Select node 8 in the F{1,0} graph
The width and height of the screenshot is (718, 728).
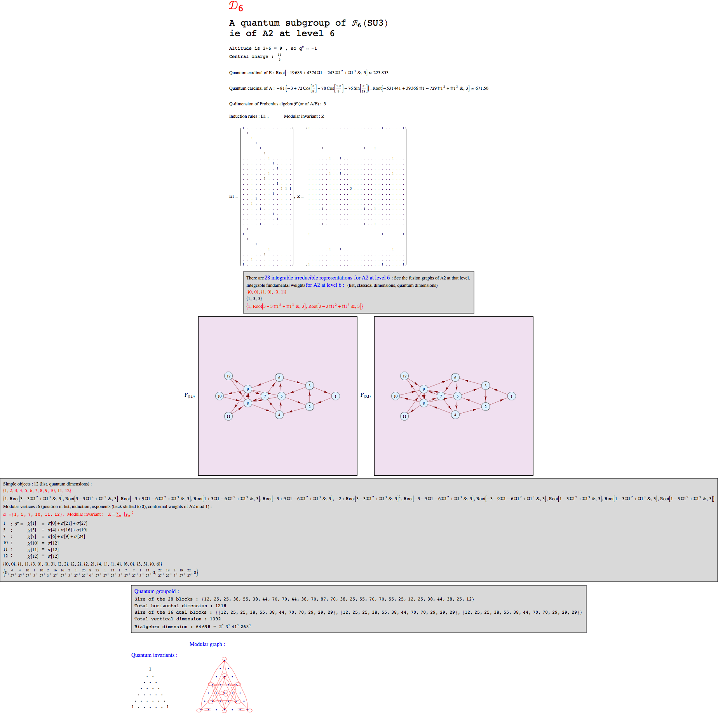tap(248, 403)
